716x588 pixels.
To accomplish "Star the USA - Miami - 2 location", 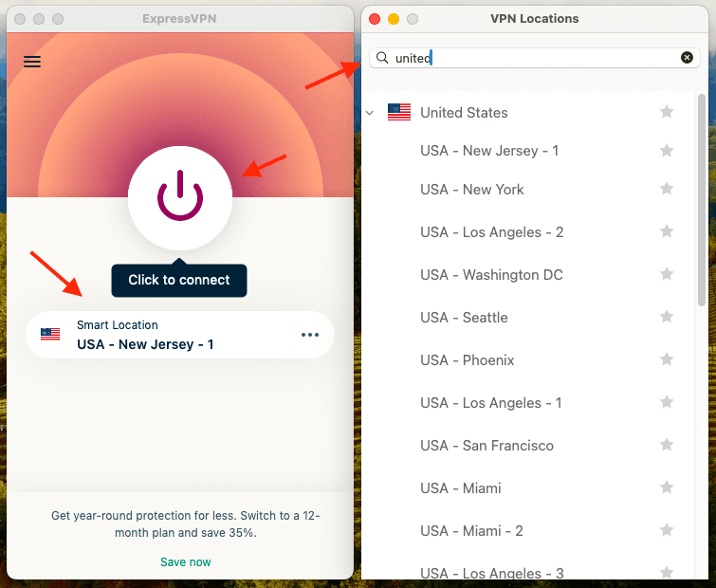I will tap(667, 530).
